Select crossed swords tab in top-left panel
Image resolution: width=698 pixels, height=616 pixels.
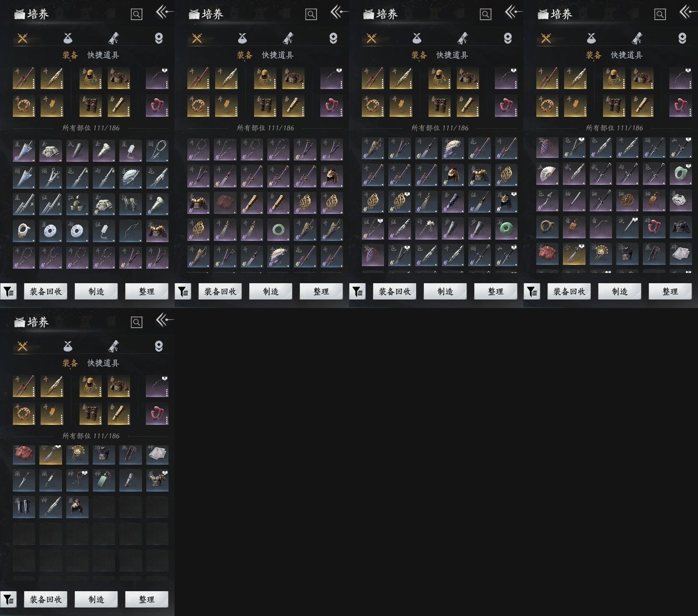pyautogui.click(x=23, y=38)
